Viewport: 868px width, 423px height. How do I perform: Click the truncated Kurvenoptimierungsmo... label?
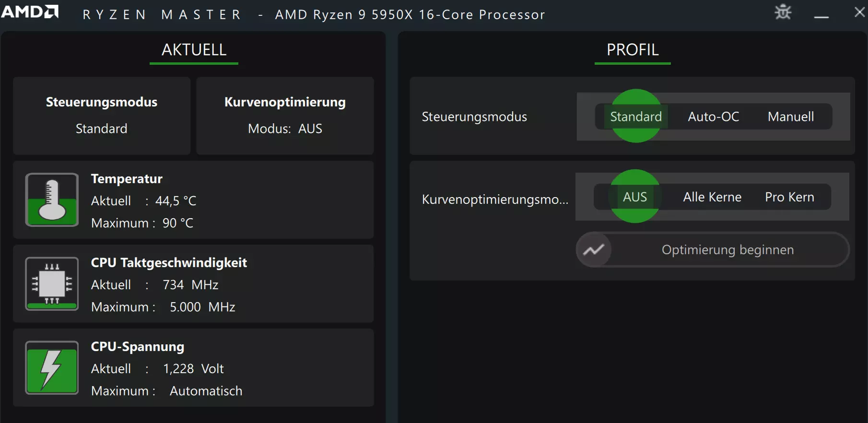pos(495,200)
